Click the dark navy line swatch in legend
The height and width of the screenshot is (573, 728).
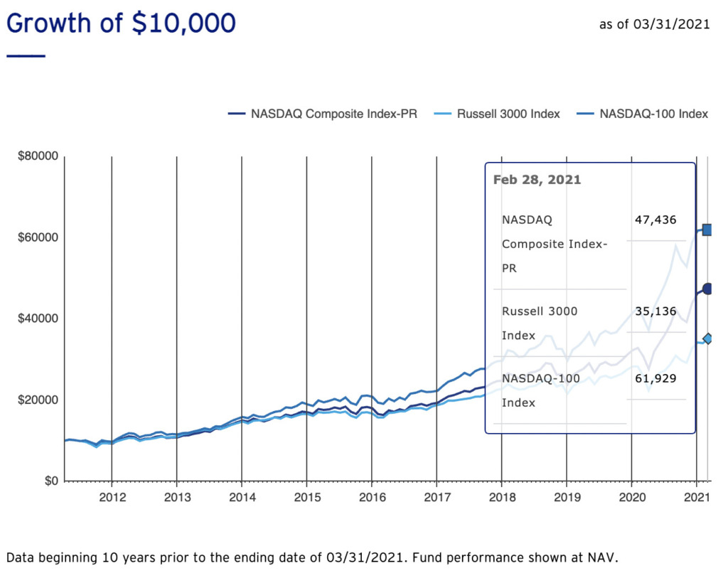point(237,114)
